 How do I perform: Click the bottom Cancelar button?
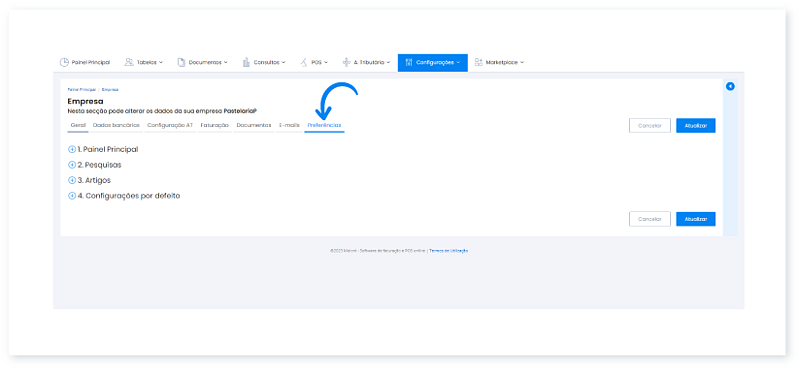(649, 219)
